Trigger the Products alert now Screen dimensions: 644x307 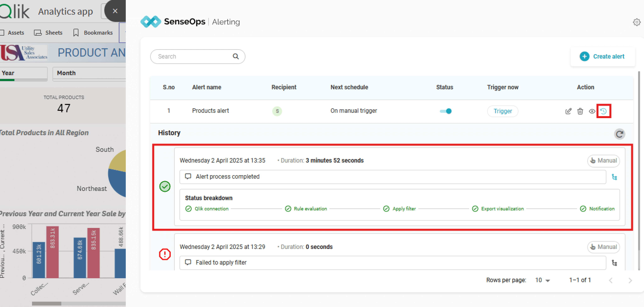click(x=502, y=111)
